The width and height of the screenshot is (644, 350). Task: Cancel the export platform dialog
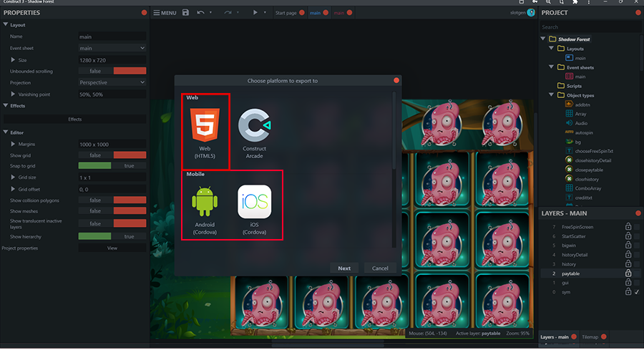pos(380,268)
